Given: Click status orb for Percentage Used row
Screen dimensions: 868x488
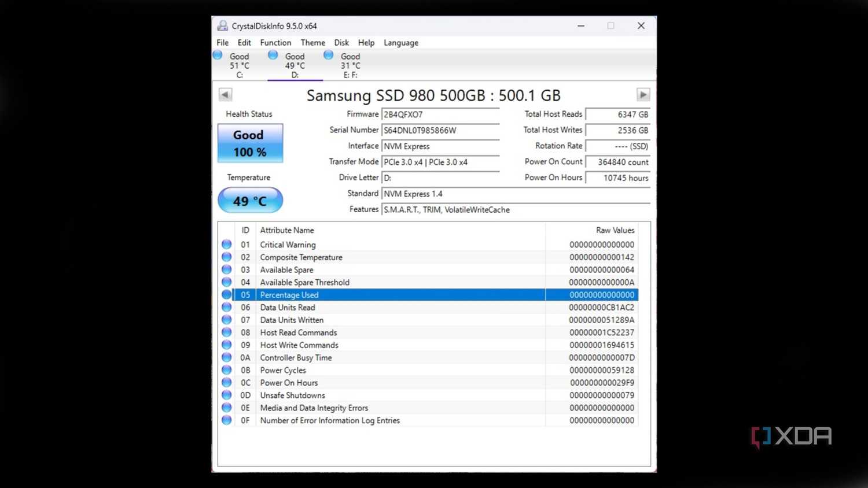Looking at the screenshot, I should [226, 295].
